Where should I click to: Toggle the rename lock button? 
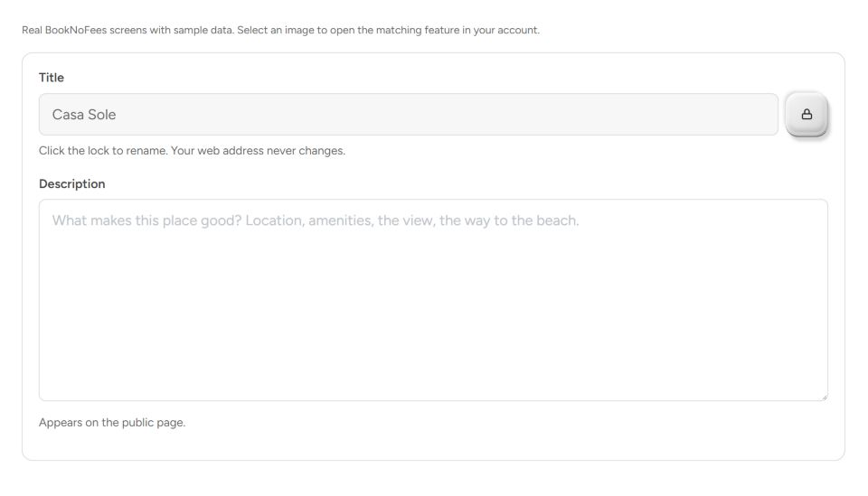click(x=807, y=115)
